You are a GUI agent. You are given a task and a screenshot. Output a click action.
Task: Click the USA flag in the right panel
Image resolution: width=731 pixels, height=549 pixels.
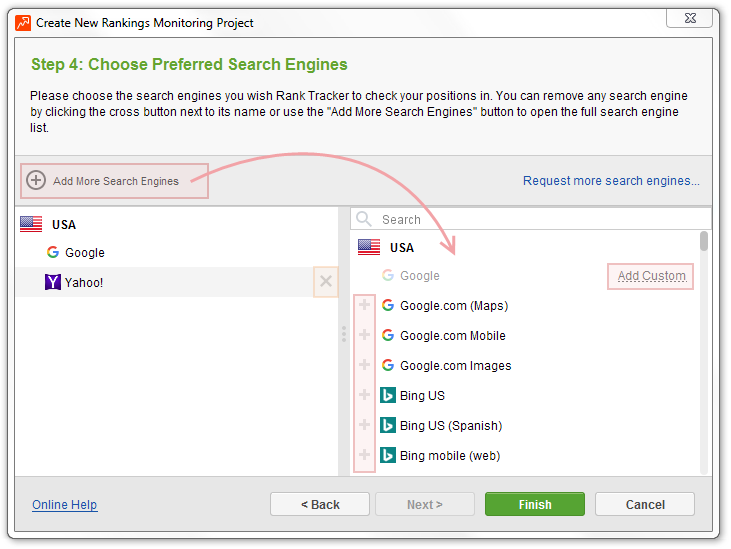click(369, 247)
